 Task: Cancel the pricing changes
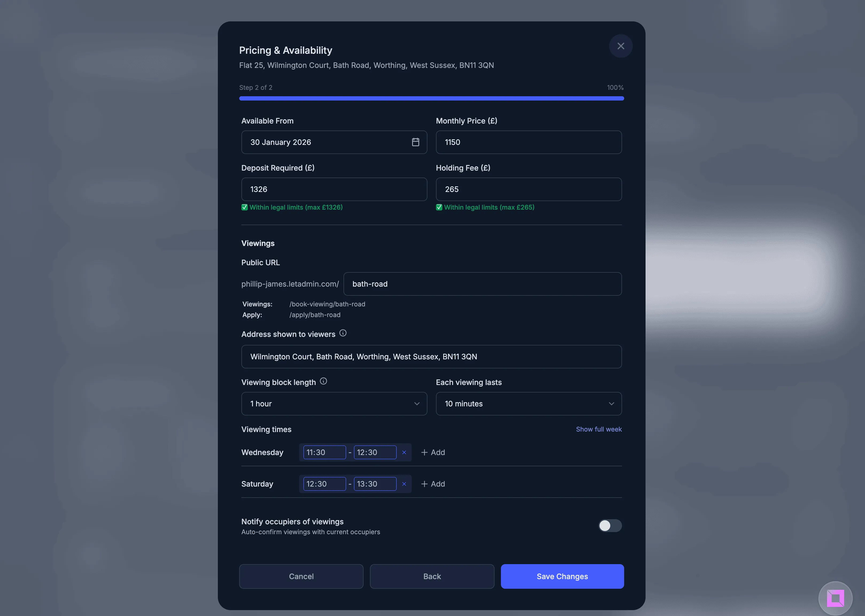301,576
